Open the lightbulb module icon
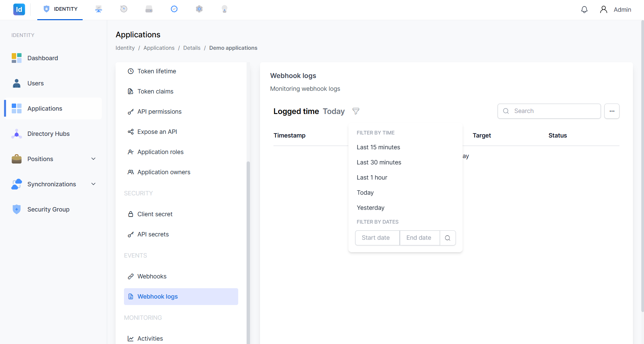Viewport: 644px width, 344px height. 224,9
